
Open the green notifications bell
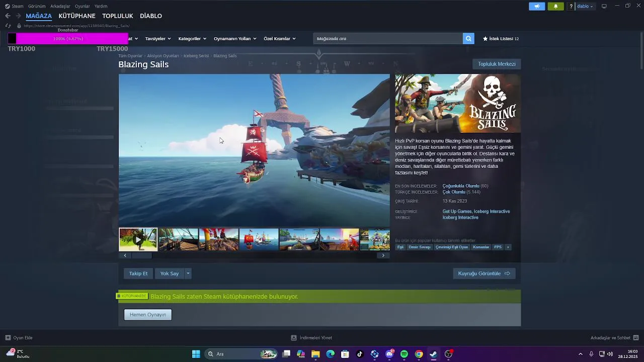pyautogui.click(x=555, y=6)
